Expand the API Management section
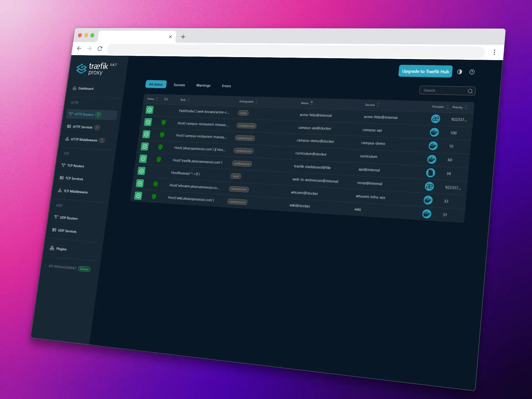Viewport: 532px width, 399px height. point(62,268)
